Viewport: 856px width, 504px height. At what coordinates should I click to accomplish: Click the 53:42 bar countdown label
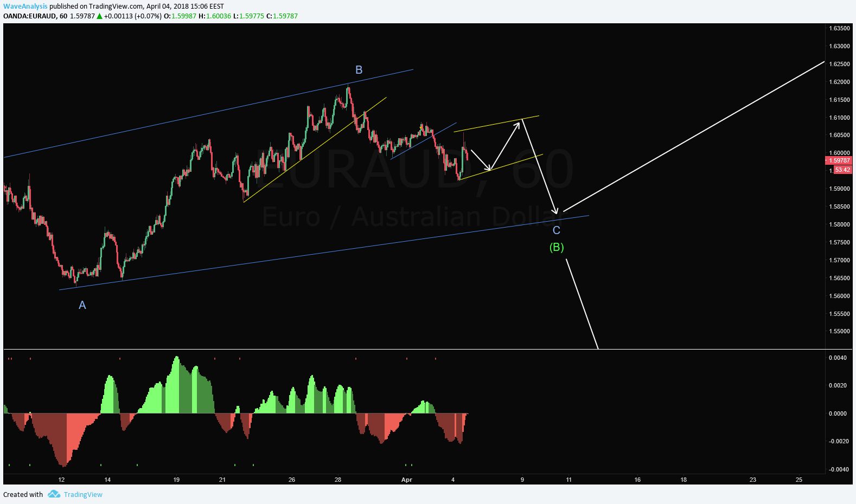pos(842,170)
